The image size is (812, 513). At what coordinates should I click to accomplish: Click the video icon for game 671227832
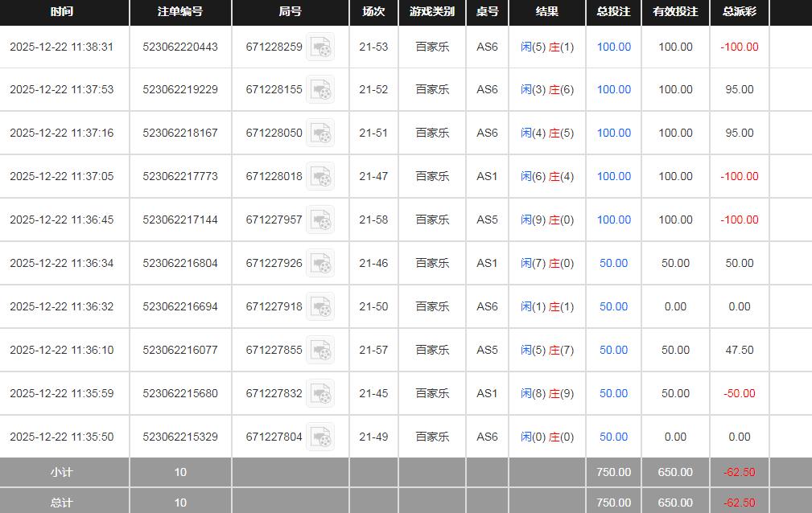pos(321,394)
